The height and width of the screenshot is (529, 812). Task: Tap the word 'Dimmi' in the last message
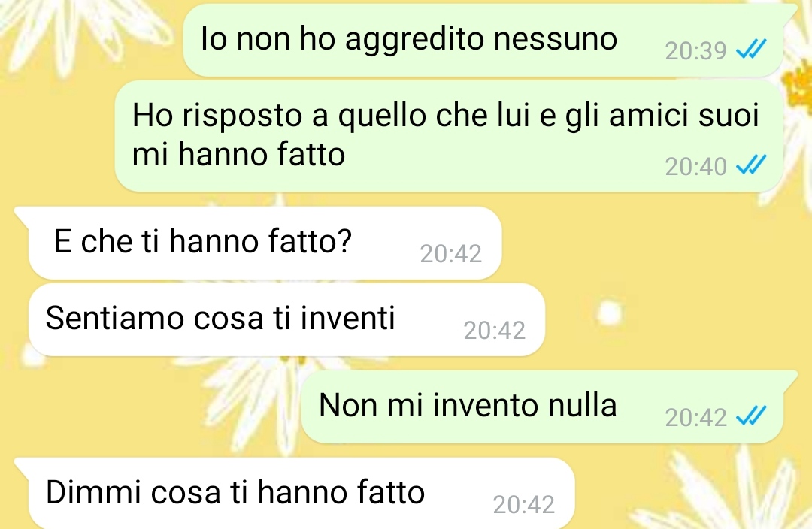[93, 491]
